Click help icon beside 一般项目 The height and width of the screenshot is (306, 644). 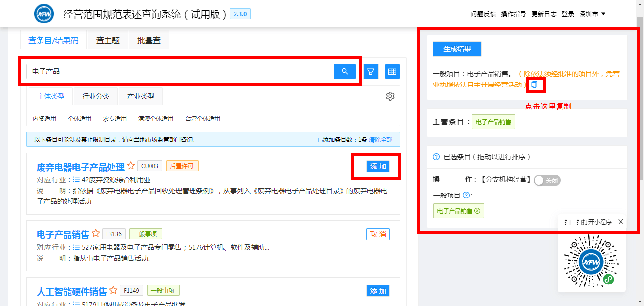click(x=466, y=196)
